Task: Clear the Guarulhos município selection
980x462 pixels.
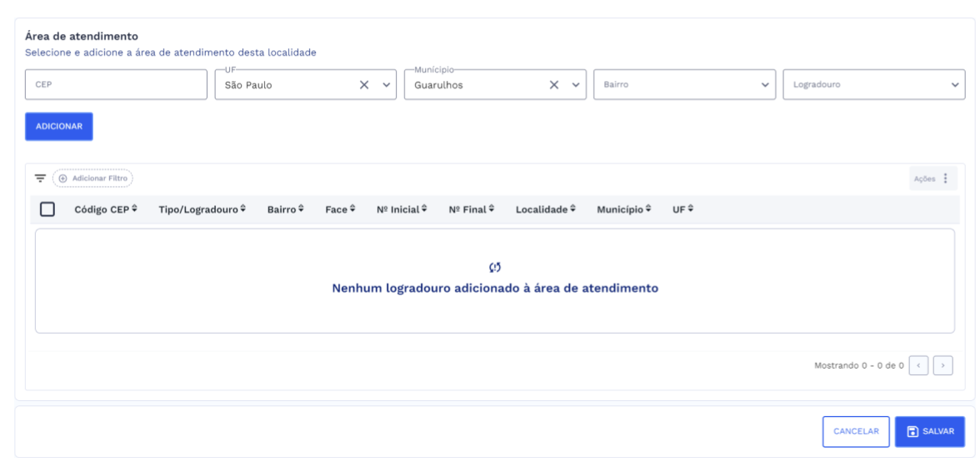Action: (553, 84)
